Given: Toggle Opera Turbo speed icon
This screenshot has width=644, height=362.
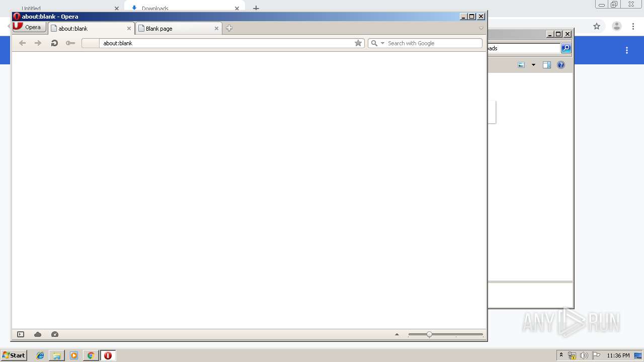Looking at the screenshot, I should coord(55,334).
